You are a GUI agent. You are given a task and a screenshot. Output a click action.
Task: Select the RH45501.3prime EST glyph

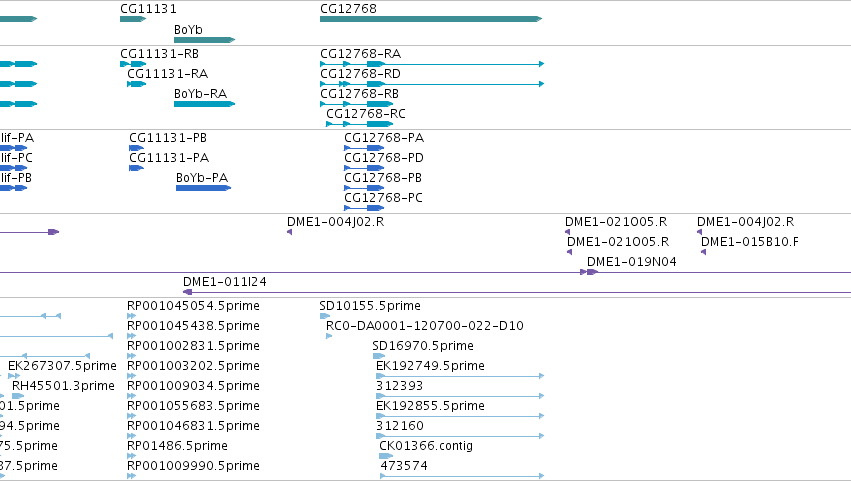tap(18, 396)
